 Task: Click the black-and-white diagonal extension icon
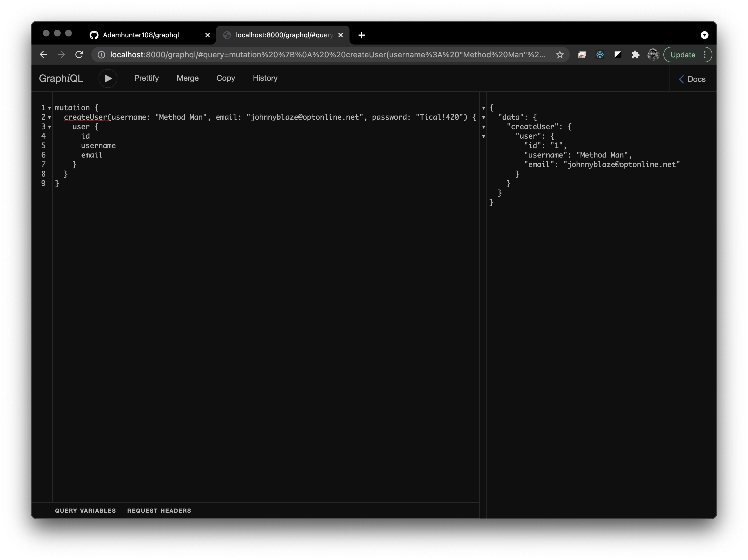tap(618, 55)
